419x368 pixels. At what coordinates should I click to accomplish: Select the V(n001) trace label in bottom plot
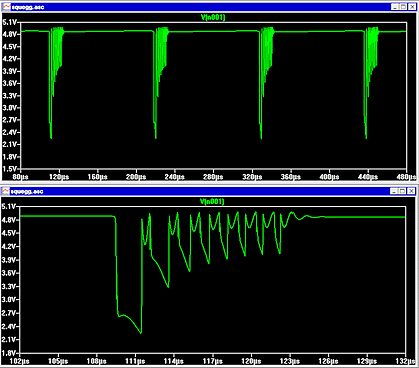[x=212, y=202]
